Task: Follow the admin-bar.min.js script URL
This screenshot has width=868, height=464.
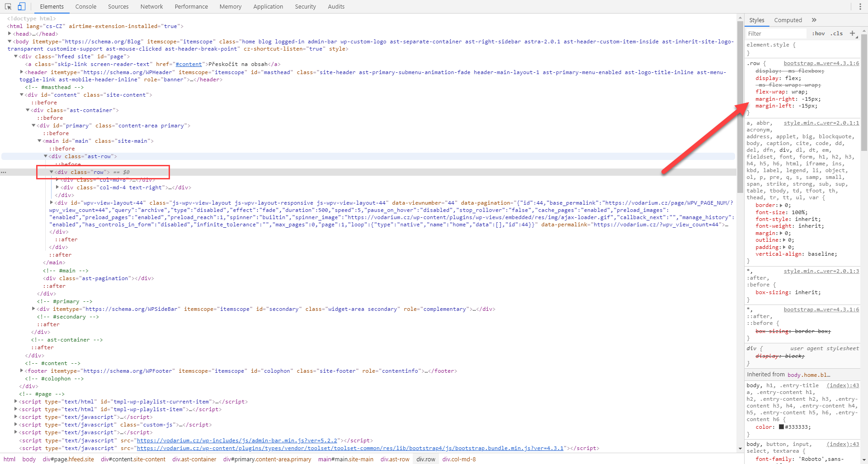Action: [x=236, y=441]
